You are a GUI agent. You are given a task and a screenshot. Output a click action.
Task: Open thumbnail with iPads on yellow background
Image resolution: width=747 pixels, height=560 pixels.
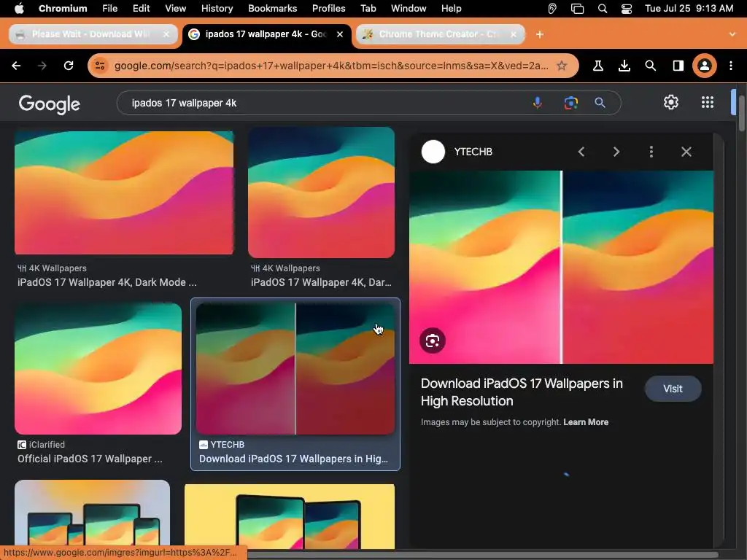point(289,516)
